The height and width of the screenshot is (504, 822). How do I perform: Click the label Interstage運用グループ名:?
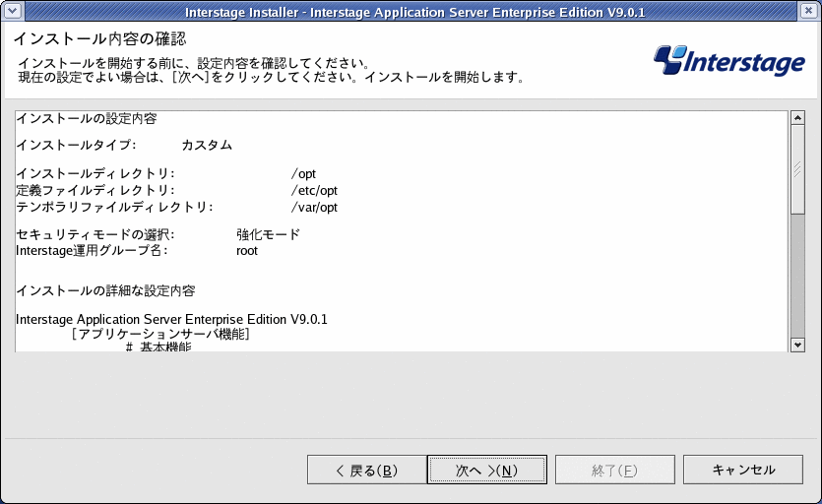(x=92, y=251)
